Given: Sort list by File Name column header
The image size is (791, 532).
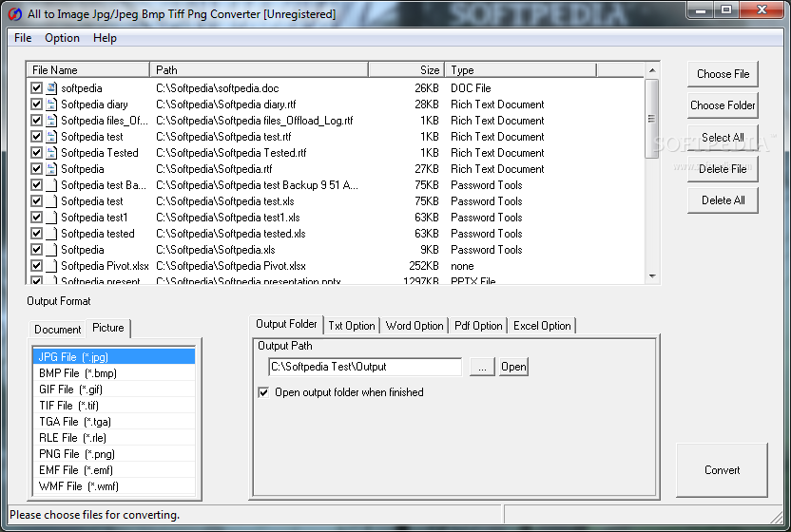Looking at the screenshot, I should click(87, 69).
